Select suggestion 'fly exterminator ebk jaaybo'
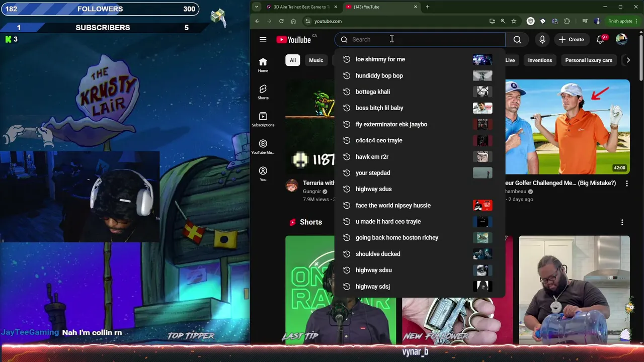This screenshot has height=362, width=644. [x=419, y=124]
